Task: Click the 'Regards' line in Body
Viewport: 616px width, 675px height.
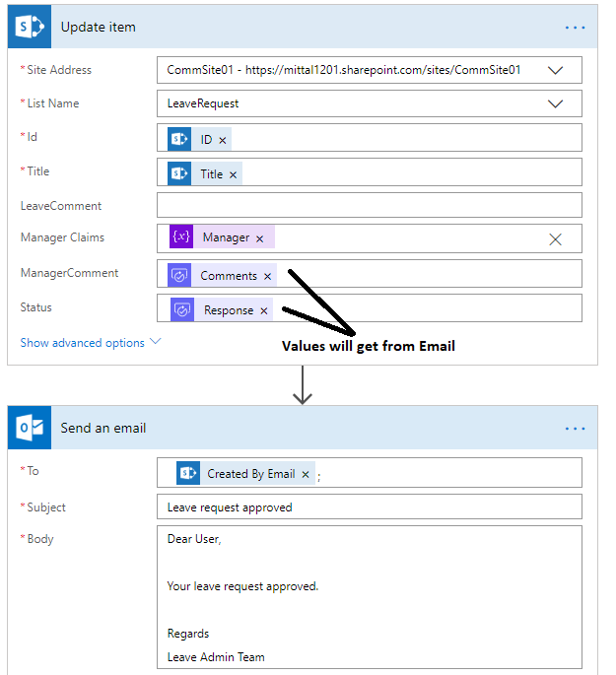Action: (188, 634)
